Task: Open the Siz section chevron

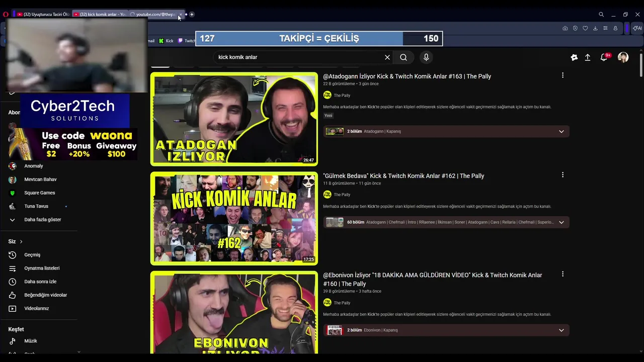Action: 21,242
